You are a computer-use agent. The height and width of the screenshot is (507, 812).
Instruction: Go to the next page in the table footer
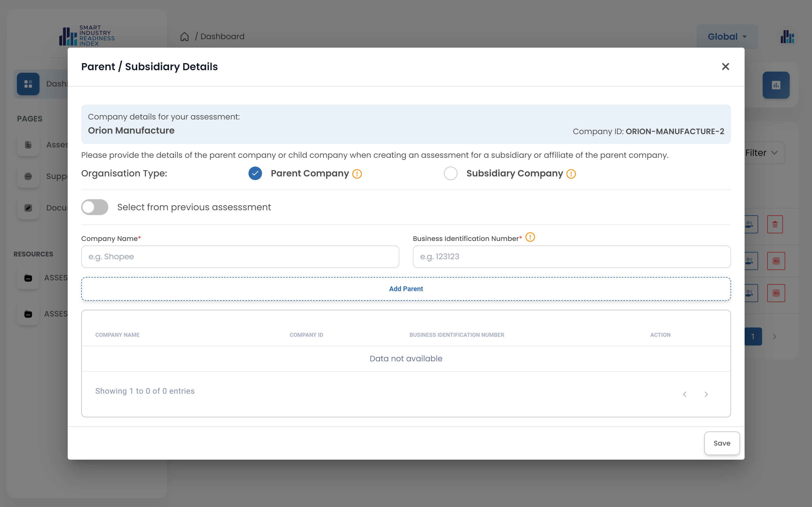coord(706,394)
